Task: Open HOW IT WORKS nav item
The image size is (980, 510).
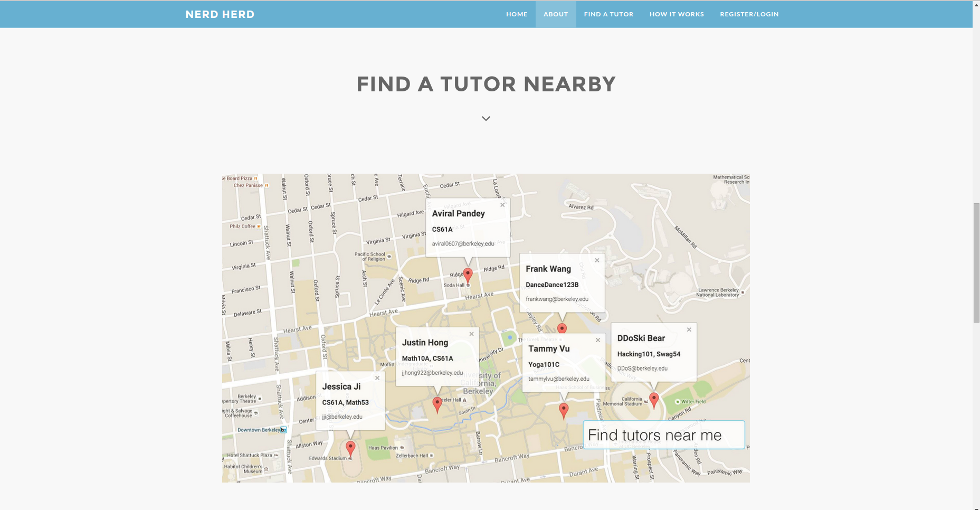Action: point(677,14)
